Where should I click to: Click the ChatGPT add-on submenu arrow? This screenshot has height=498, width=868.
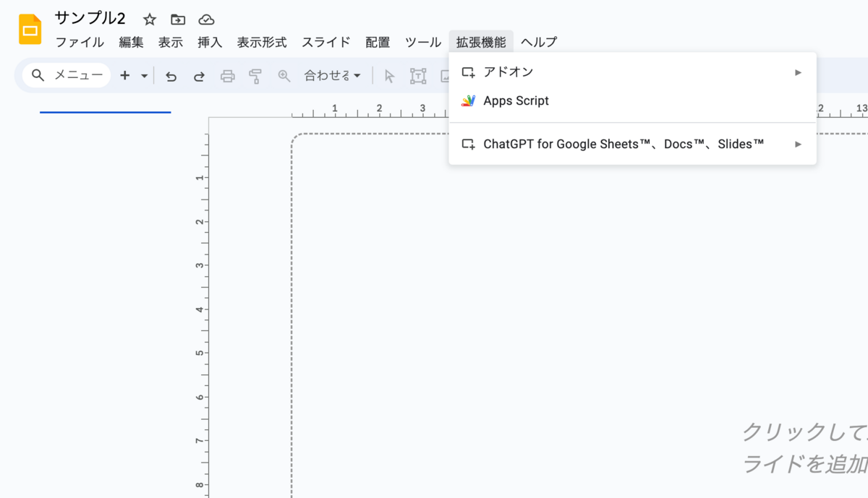pos(799,145)
